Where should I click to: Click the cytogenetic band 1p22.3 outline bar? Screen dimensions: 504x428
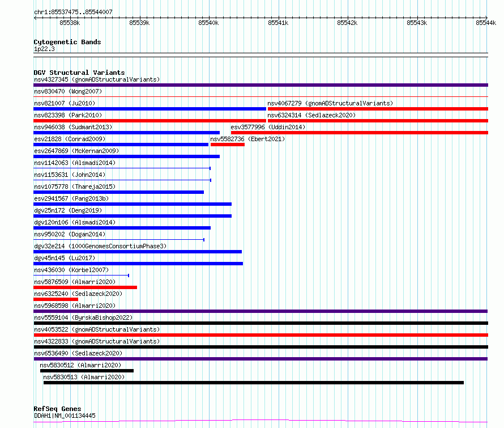tap(260, 55)
